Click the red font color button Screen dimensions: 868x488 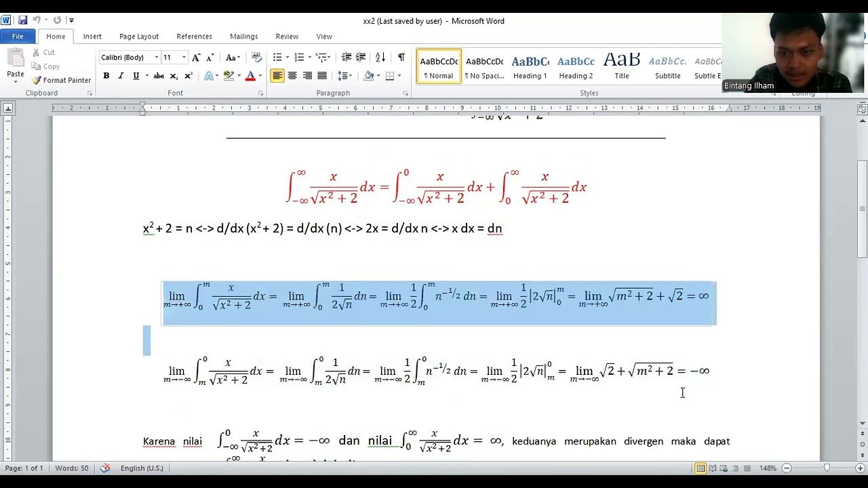click(x=250, y=76)
